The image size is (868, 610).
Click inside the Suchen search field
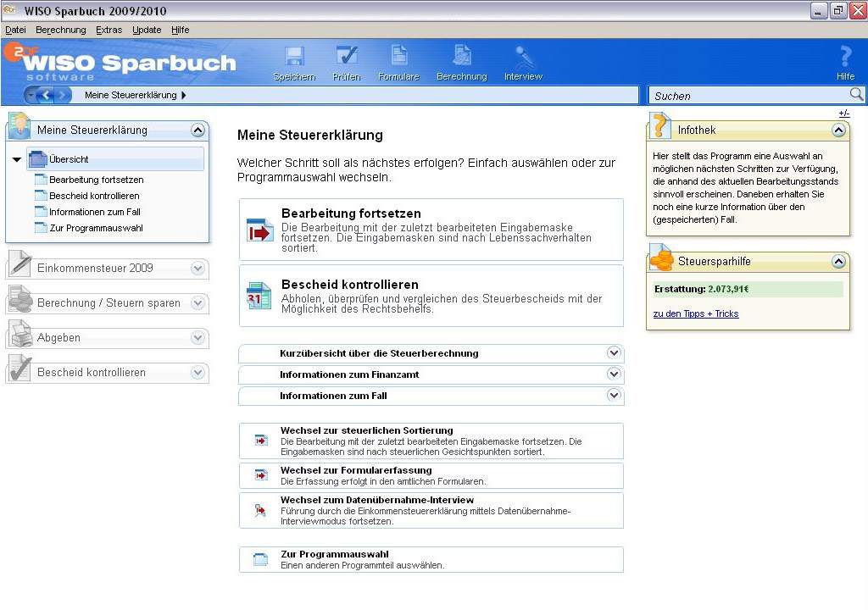[746, 95]
